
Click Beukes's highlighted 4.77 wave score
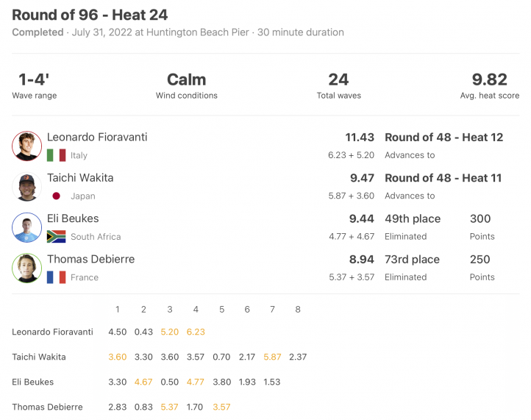point(196,382)
